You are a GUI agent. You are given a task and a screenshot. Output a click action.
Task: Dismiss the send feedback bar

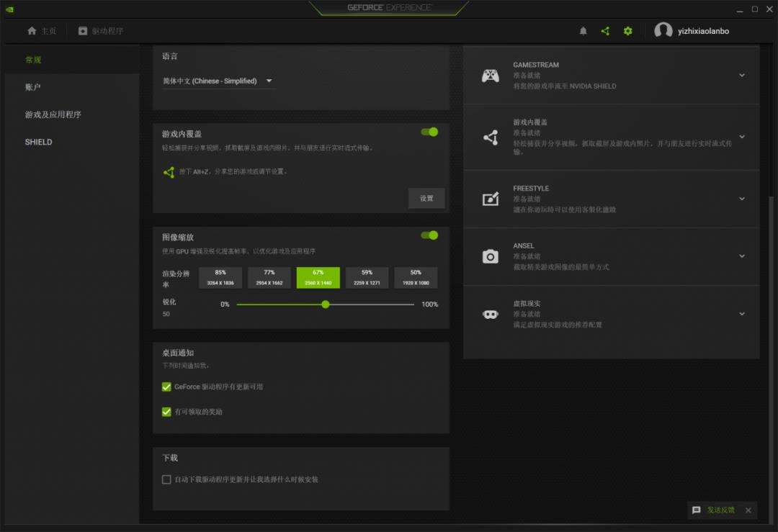coord(748,510)
